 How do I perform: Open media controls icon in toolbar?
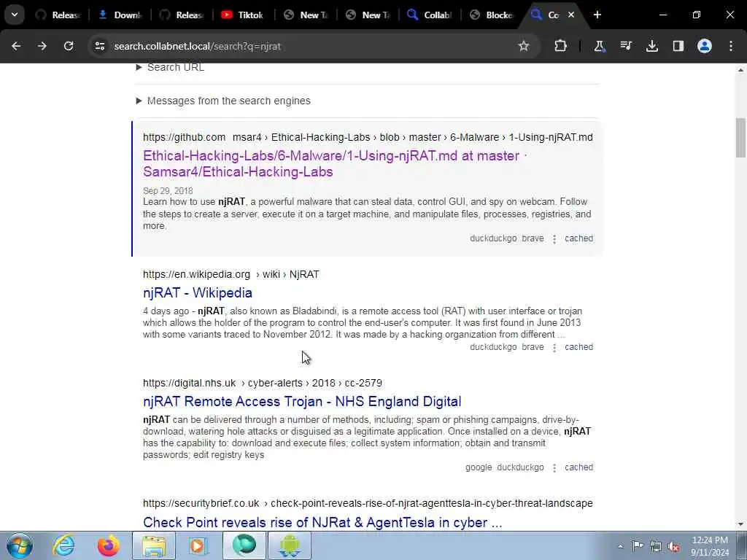coord(625,46)
